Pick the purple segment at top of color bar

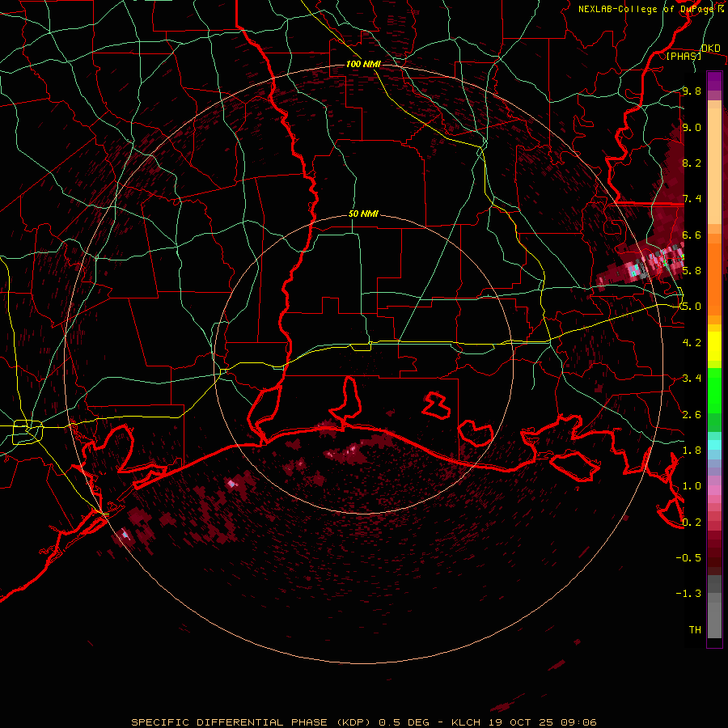point(714,81)
